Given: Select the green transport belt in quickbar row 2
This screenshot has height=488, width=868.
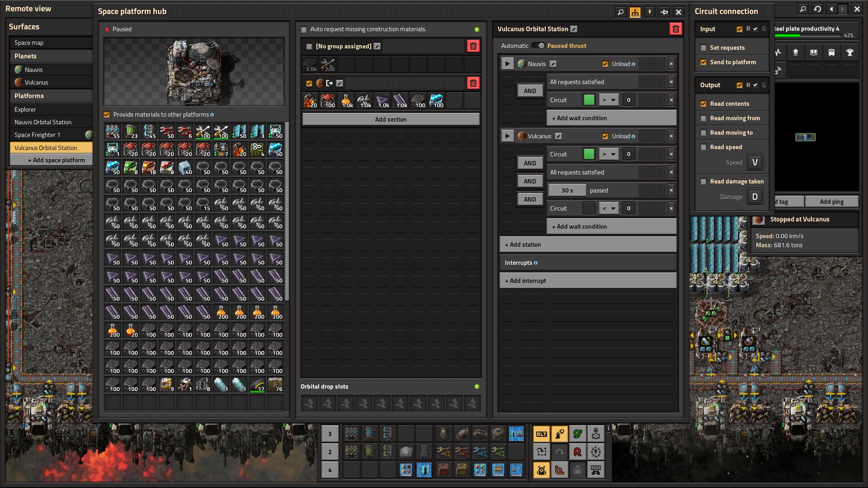Looking at the screenshot, I should click(x=351, y=451).
